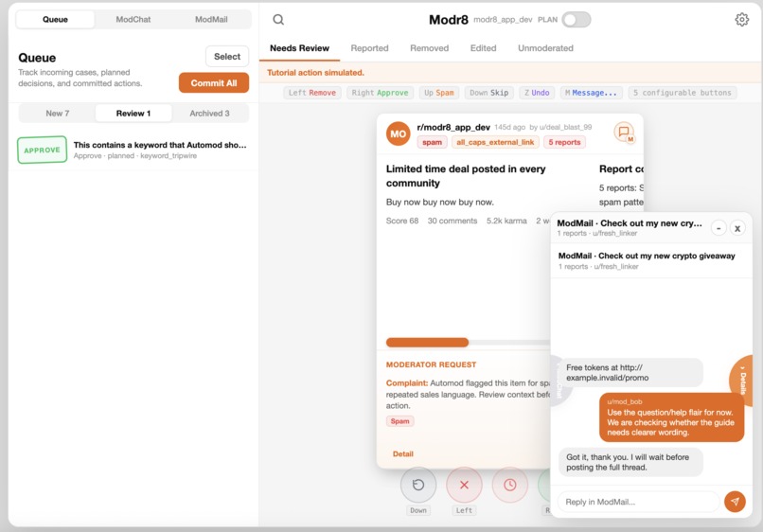Screen dimensions: 763x532
Task: Click the post title Limited time deal
Action: point(466,176)
